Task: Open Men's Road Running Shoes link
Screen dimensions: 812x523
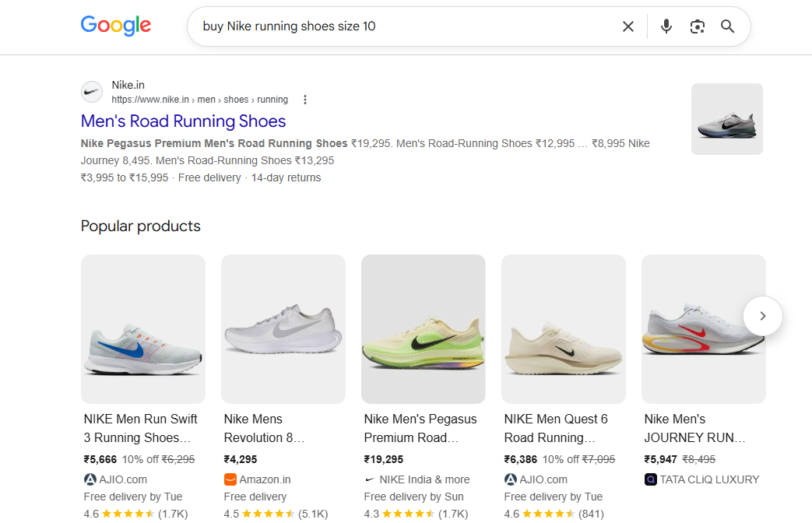Action: [x=183, y=121]
